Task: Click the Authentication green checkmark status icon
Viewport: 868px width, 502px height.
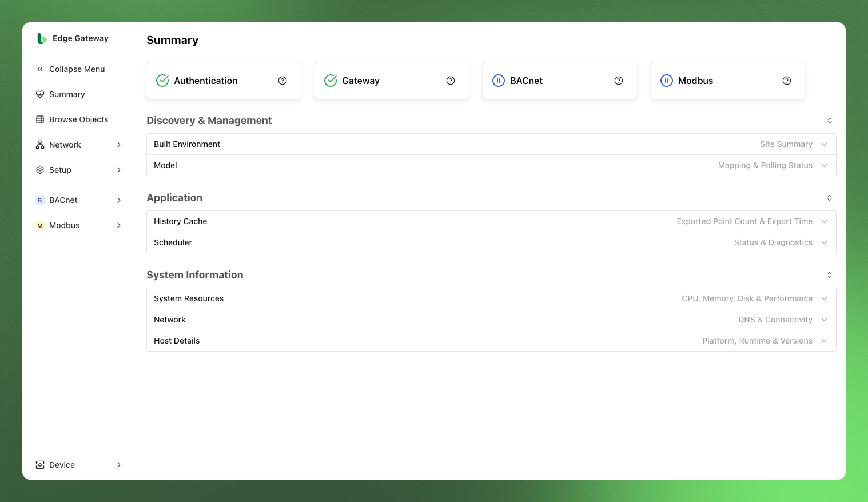Action: [162, 81]
